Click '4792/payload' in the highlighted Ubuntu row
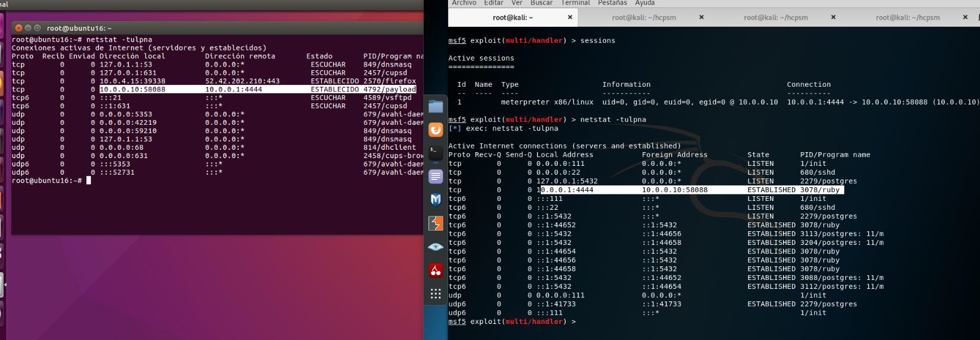Screen dimensions: 980x340 pos(390,89)
